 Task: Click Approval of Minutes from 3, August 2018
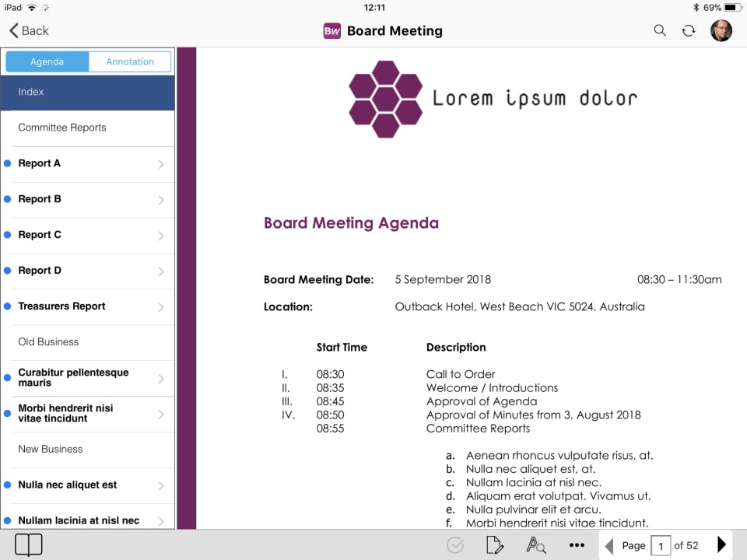(533, 415)
